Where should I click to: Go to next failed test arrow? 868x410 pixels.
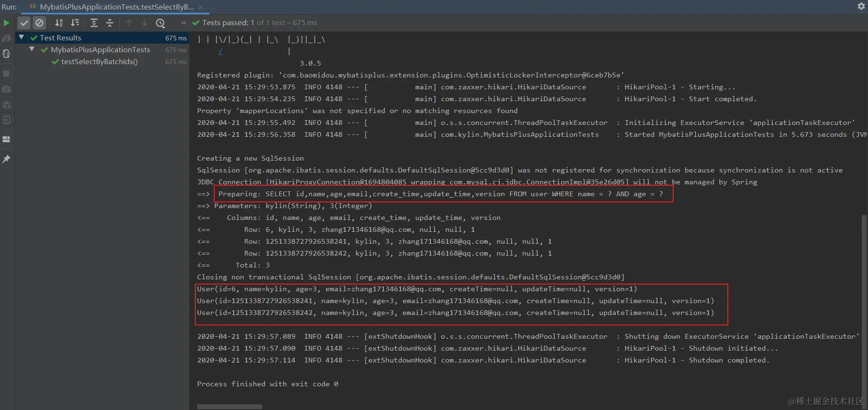(x=144, y=23)
